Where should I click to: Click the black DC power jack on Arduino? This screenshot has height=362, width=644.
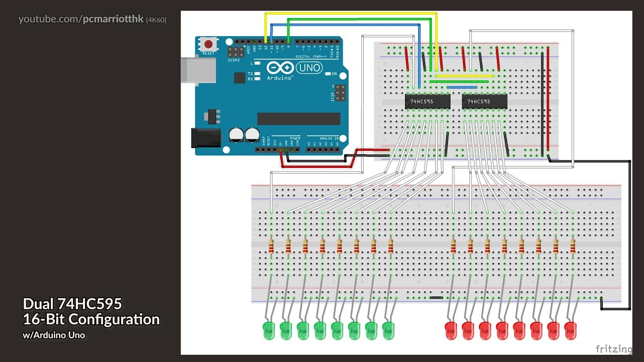pos(206,138)
